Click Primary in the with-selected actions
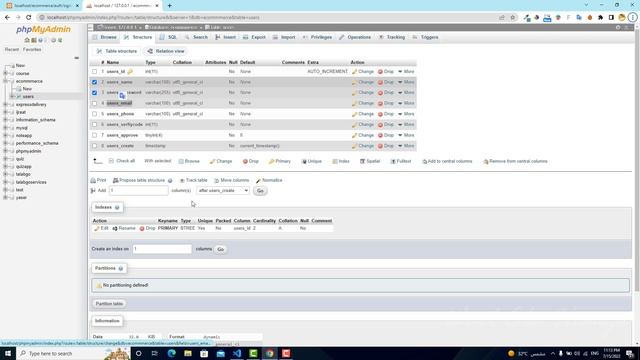This screenshot has width=640, height=360. [280, 161]
